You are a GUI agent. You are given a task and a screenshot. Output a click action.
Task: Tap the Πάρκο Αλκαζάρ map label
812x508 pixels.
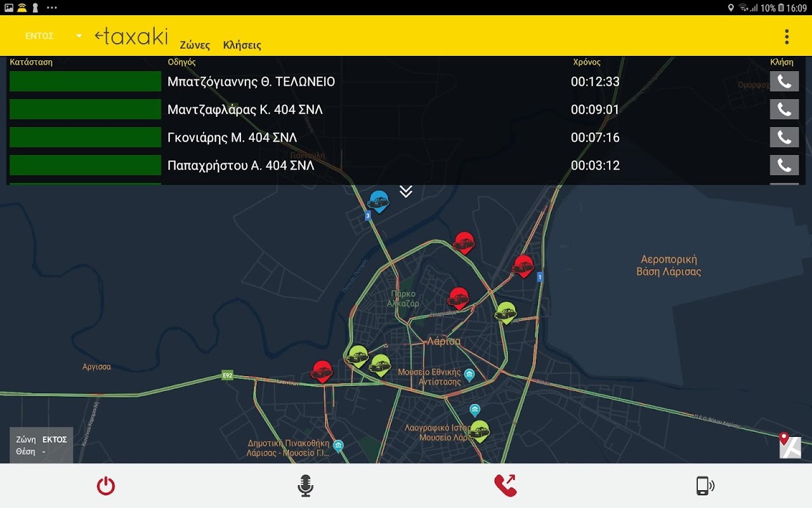click(x=403, y=298)
